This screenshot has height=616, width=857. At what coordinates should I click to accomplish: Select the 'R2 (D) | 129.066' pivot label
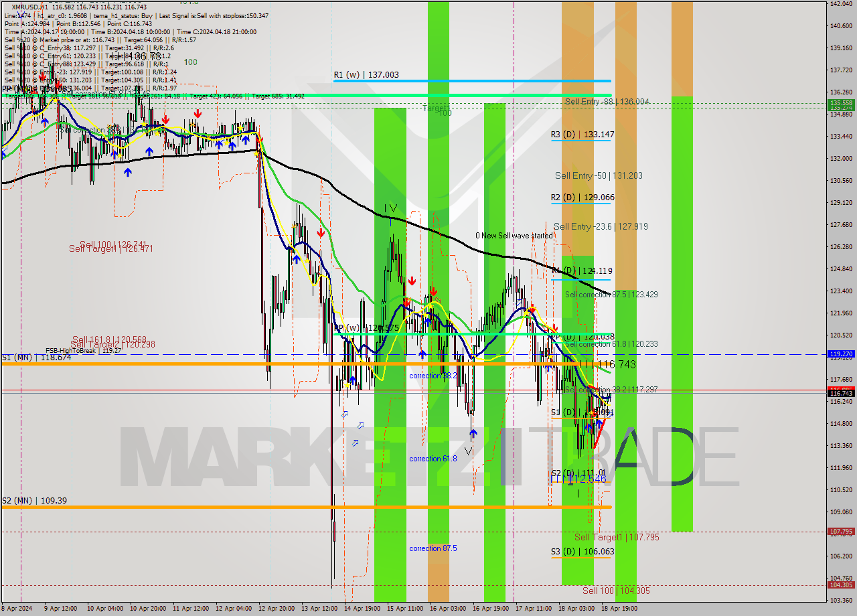click(x=582, y=198)
